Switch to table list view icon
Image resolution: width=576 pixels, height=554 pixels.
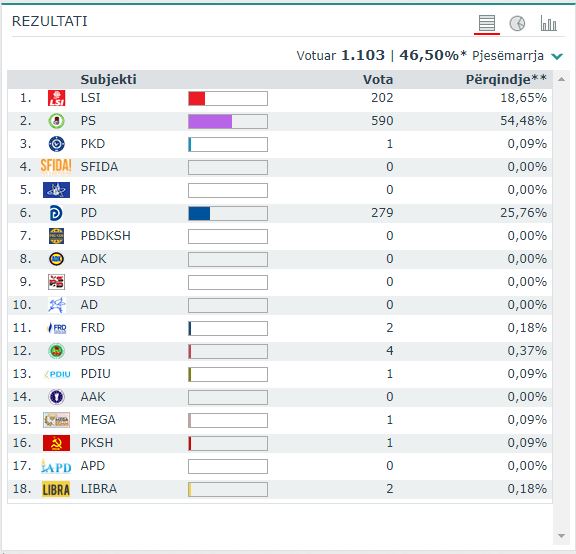487,24
